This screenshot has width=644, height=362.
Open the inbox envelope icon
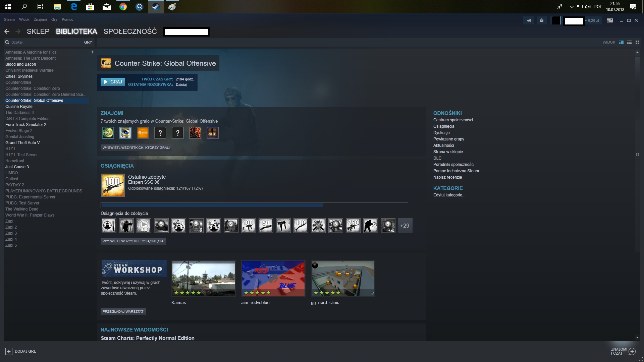(x=541, y=20)
